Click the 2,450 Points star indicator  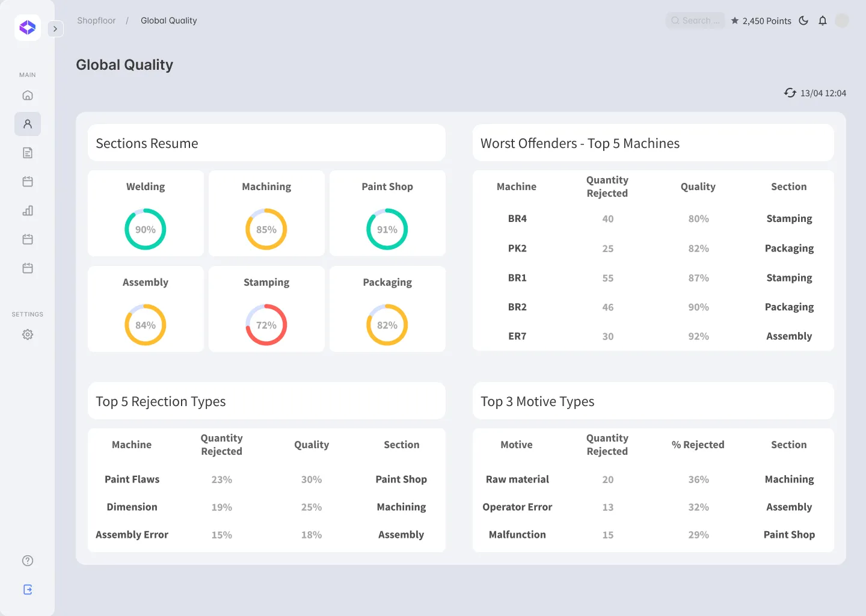(761, 20)
